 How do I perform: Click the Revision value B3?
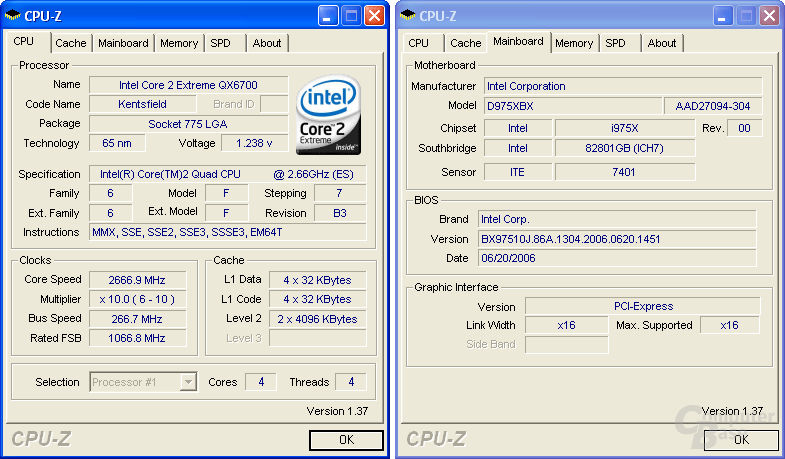pos(339,213)
